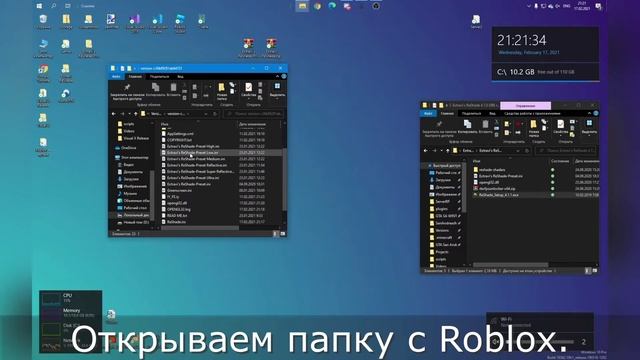Open the Вид tab in the right Explorer
The image size is (640, 360).
point(492,113)
